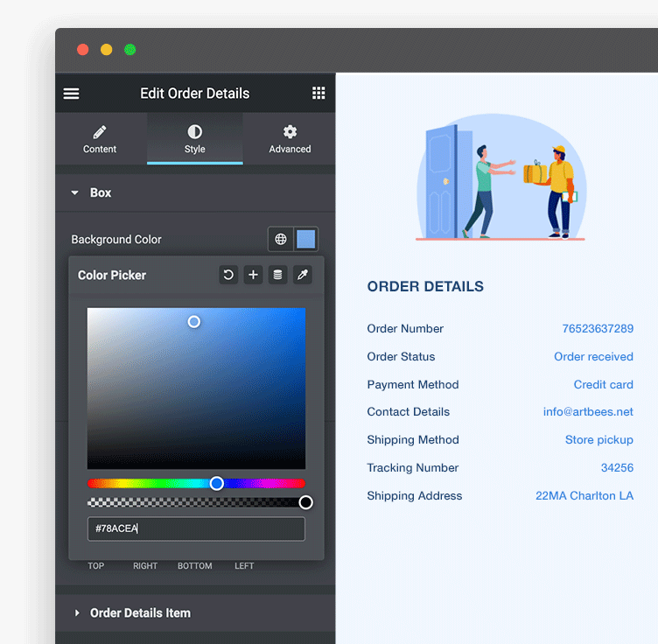
Task: Reset color with the undo icon
Action: click(228, 275)
